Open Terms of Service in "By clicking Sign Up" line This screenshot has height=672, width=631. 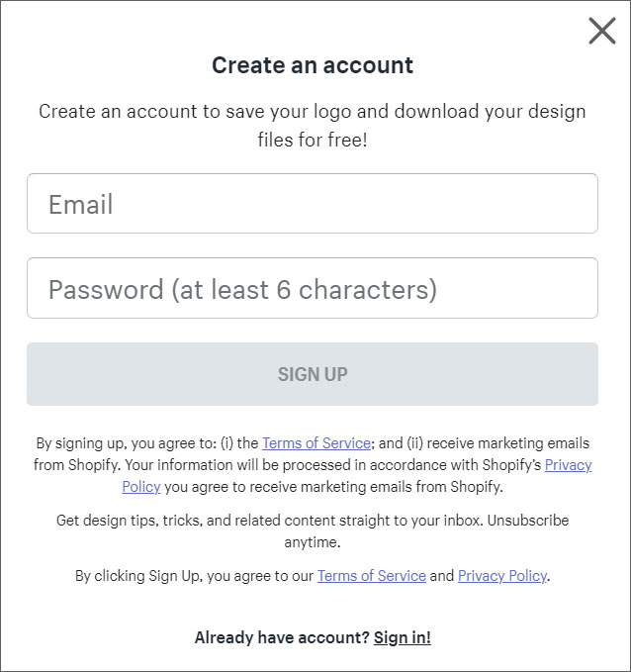point(371,576)
